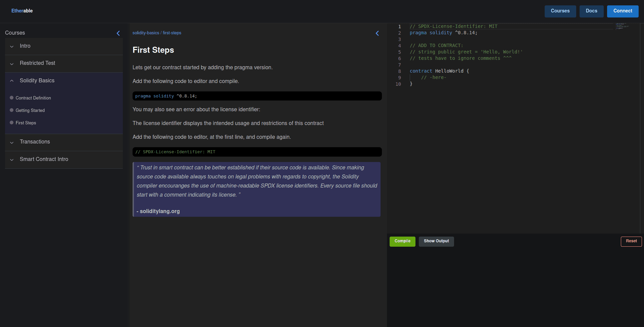Click the Etherable logo

[22, 11]
